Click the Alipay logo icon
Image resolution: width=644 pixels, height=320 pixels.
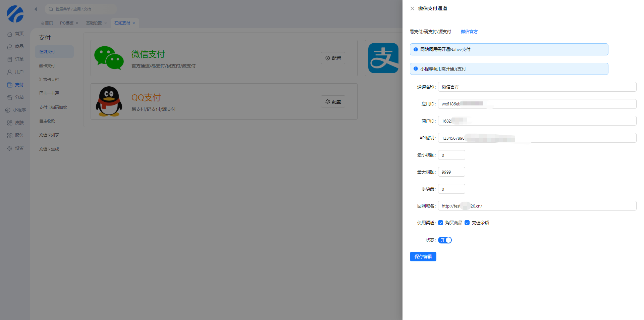(x=383, y=58)
